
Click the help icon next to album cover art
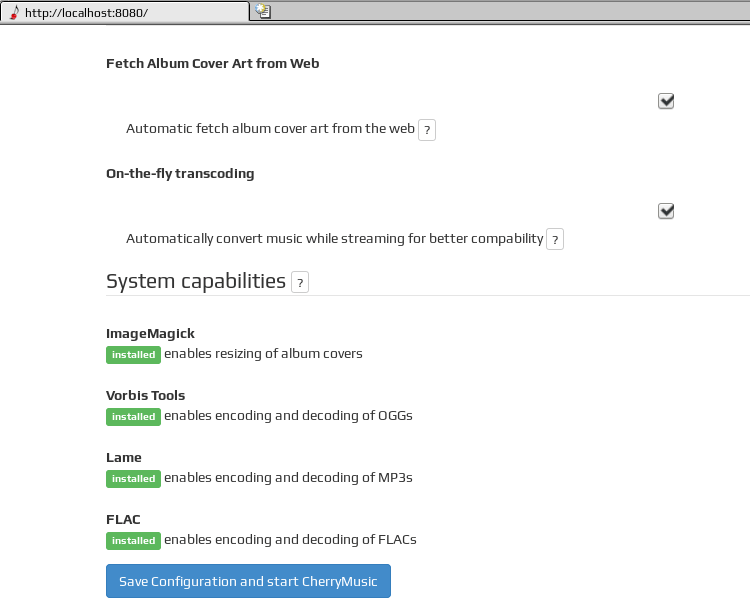tap(427, 130)
